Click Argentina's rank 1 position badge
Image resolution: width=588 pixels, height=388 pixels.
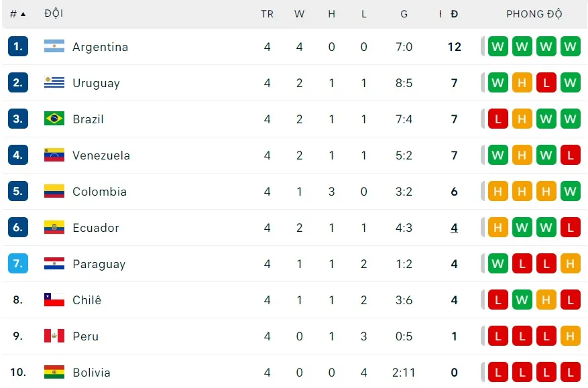click(x=18, y=47)
